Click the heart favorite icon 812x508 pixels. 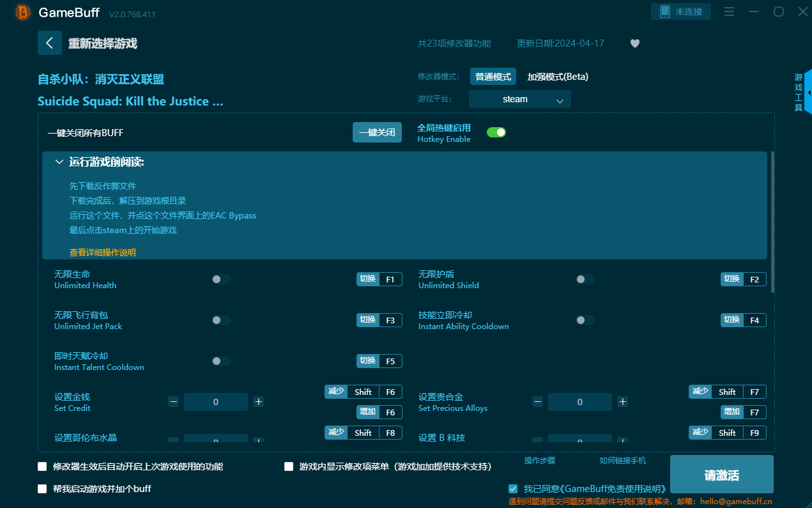(x=635, y=43)
